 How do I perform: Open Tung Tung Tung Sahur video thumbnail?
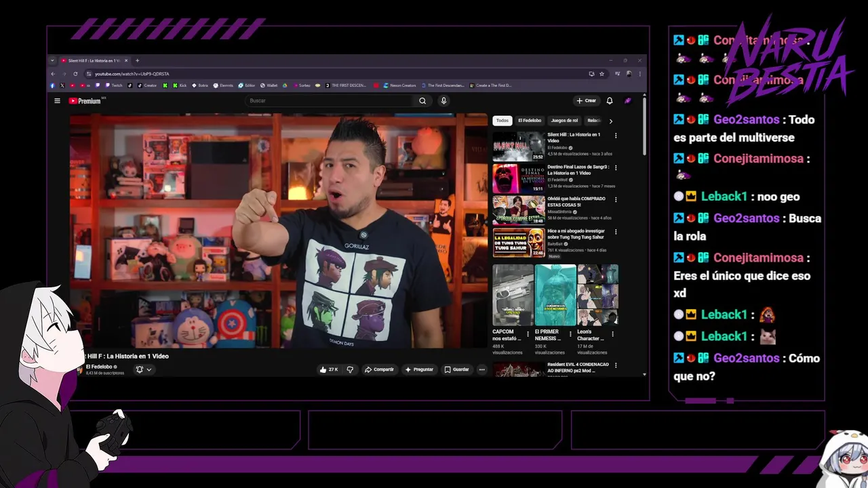pyautogui.click(x=519, y=243)
